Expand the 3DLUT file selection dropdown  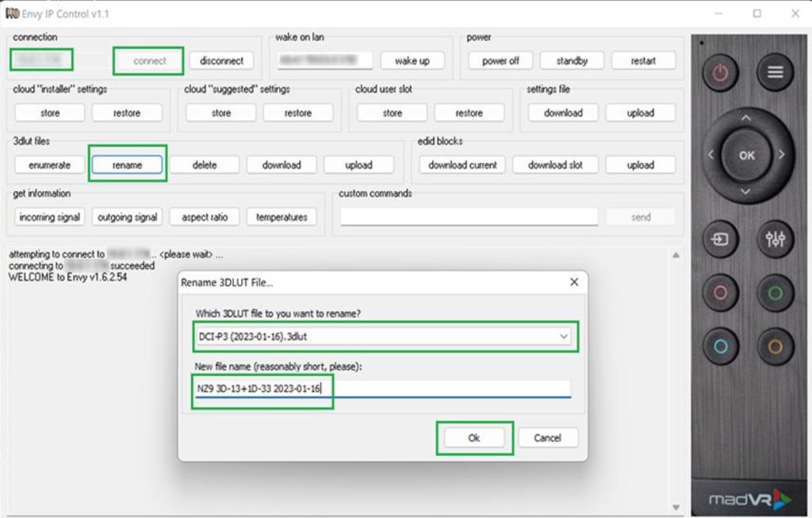pyautogui.click(x=564, y=336)
